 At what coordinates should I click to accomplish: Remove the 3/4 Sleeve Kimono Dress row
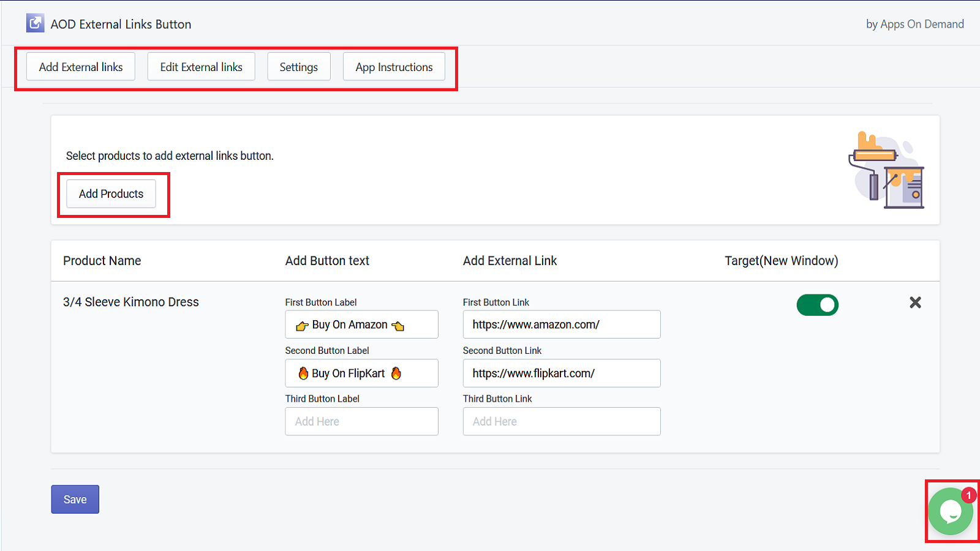click(916, 302)
